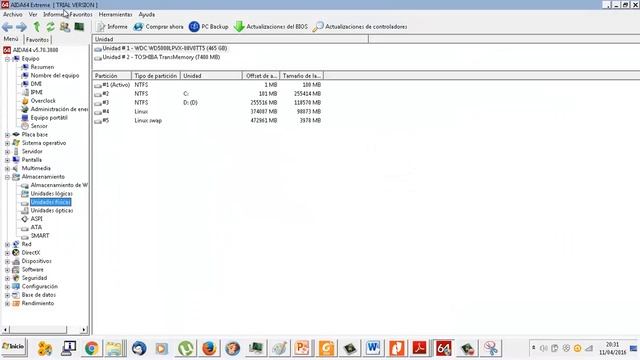640x360 pixels.
Task: Expand the Placa base tree node
Action: (x=7, y=135)
